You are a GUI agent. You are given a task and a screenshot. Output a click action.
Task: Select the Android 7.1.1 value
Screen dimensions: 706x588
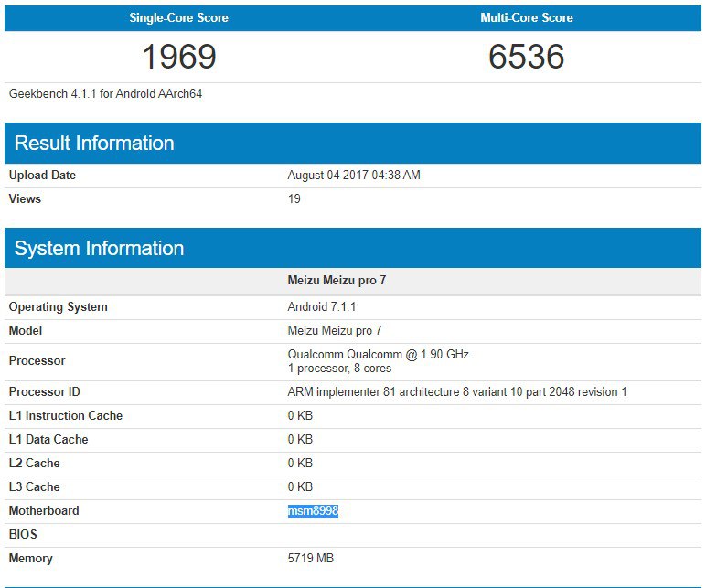[x=322, y=307]
